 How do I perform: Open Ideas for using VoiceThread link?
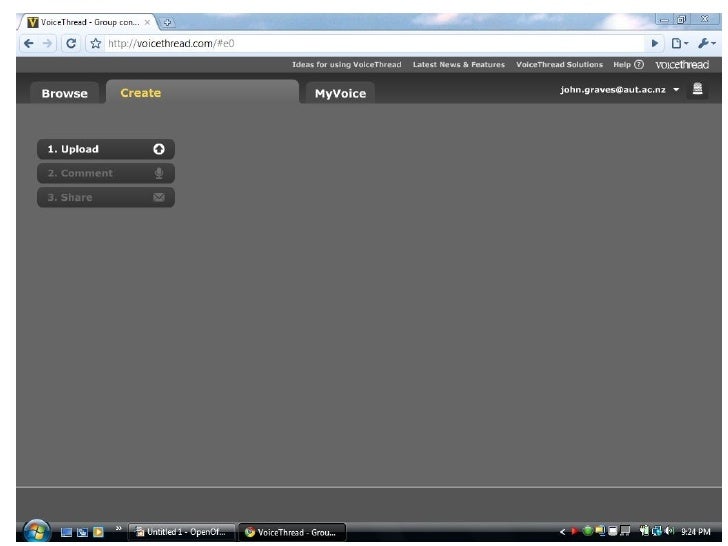coord(347,65)
